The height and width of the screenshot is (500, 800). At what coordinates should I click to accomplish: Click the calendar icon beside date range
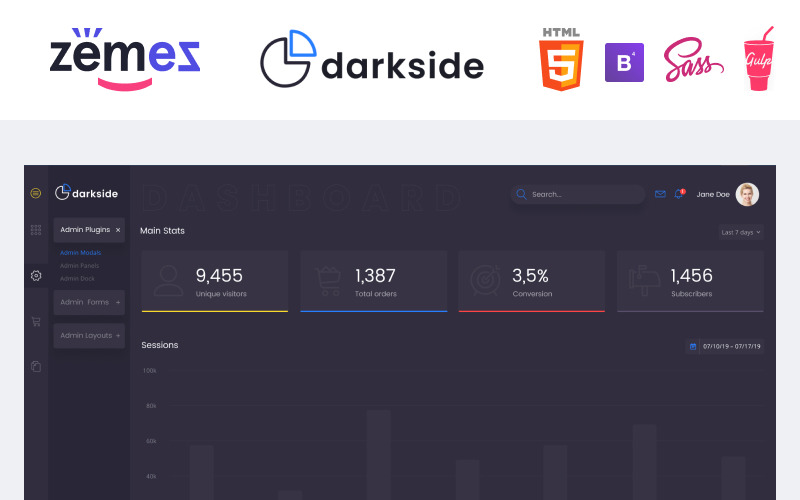pos(692,346)
